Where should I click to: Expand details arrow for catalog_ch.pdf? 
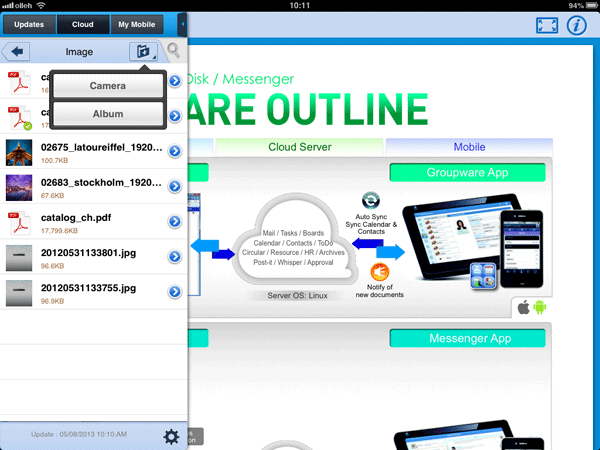pyautogui.click(x=174, y=223)
